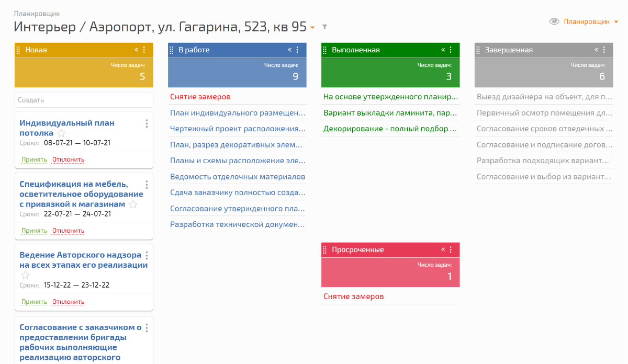Image resolution: width=628 pixels, height=364 pixels.
Task: Click the filter funnel icon beside the title
Action: 324,27
